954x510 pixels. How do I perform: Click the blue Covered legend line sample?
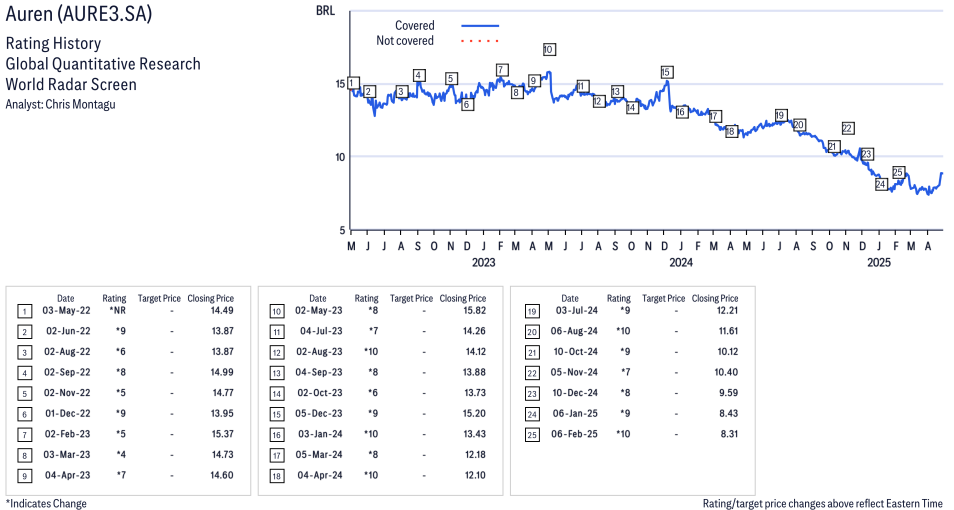(480, 26)
